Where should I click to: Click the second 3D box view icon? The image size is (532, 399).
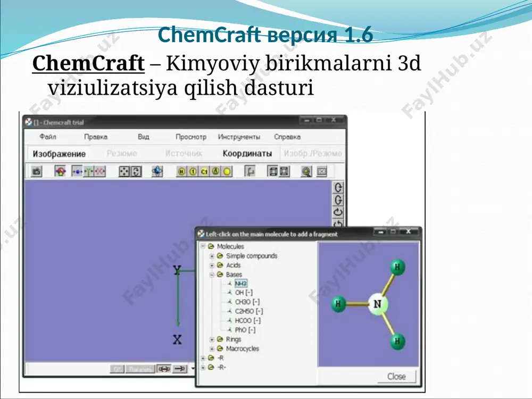tap(284, 171)
